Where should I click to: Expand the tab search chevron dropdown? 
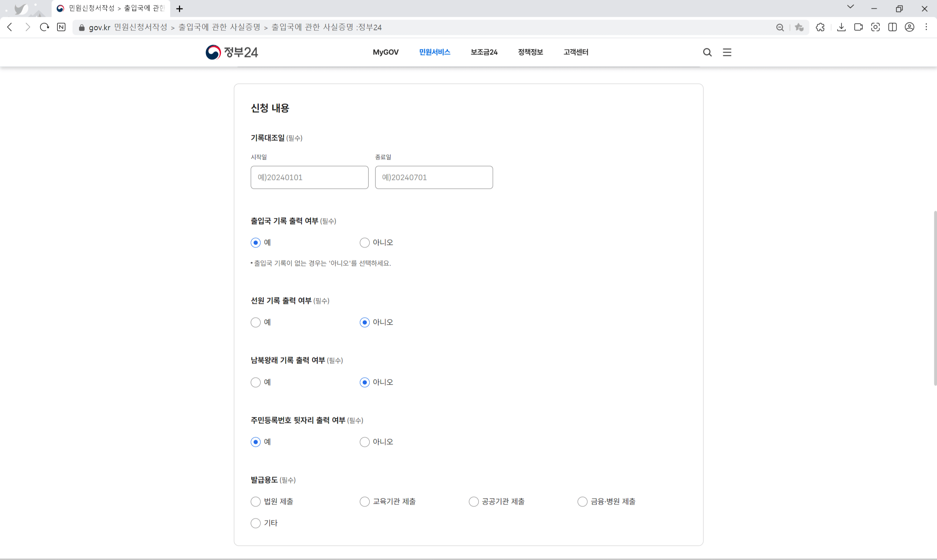[x=850, y=7]
